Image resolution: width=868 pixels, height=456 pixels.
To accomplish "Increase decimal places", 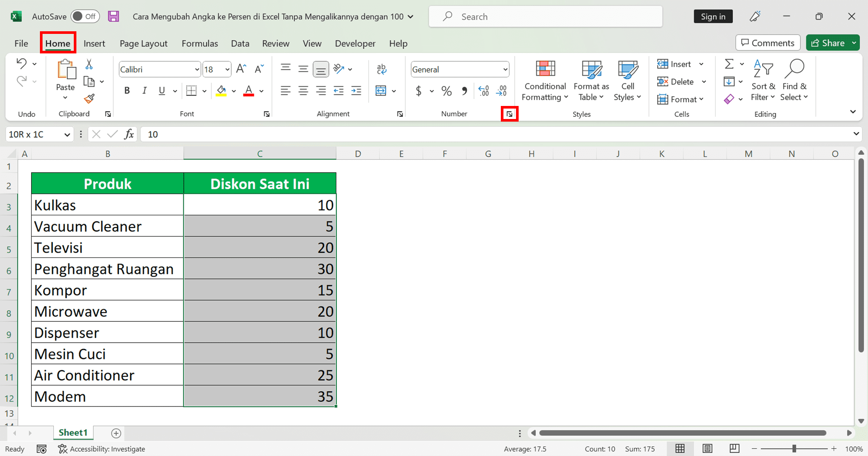I will pyautogui.click(x=483, y=91).
